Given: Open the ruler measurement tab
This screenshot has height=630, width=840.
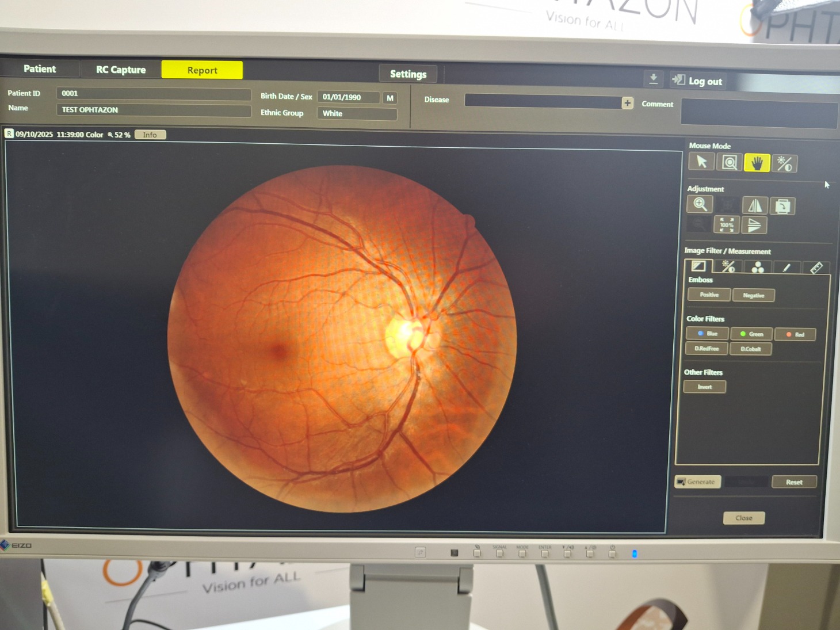Looking at the screenshot, I should 816,268.
